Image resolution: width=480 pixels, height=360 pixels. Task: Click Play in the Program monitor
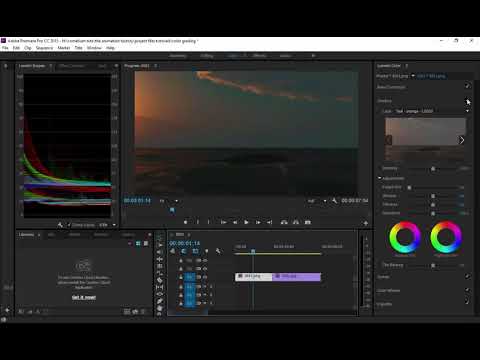pos(246,222)
